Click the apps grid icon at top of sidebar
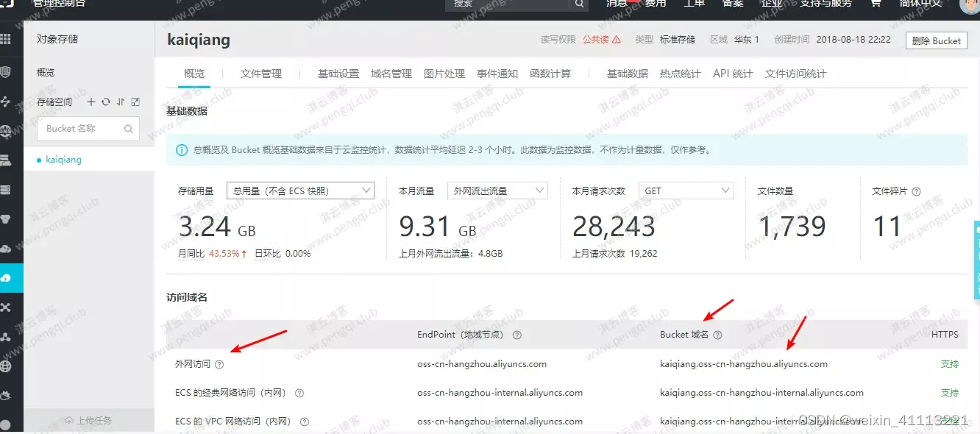 click(x=10, y=38)
